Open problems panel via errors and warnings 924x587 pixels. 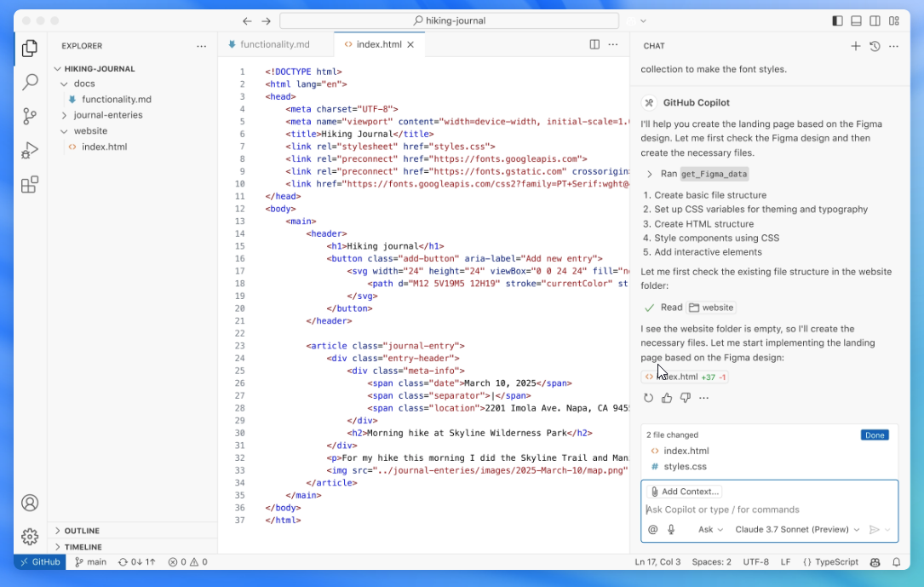click(x=187, y=562)
